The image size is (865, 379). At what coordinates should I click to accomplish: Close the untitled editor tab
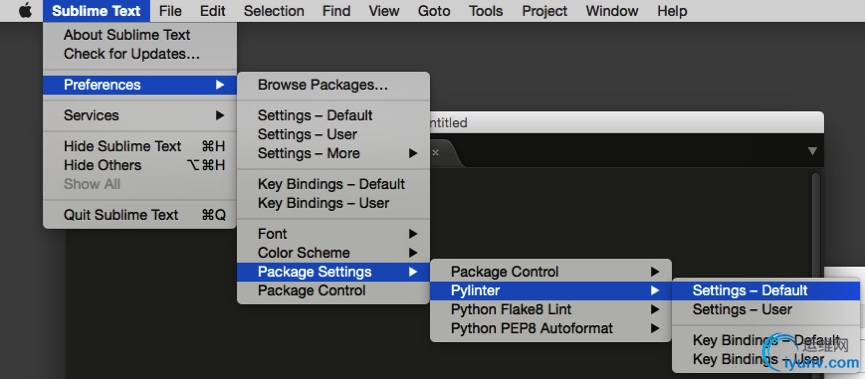click(x=435, y=152)
